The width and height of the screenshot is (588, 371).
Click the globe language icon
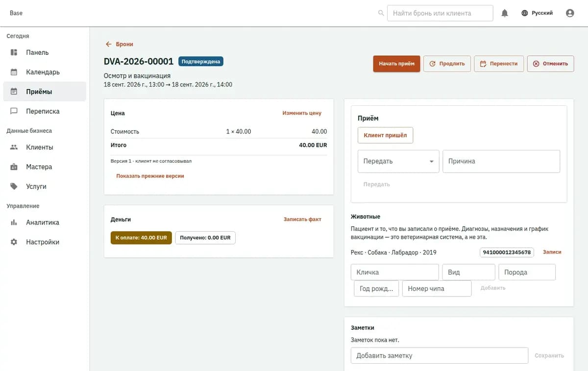(525, 13)
